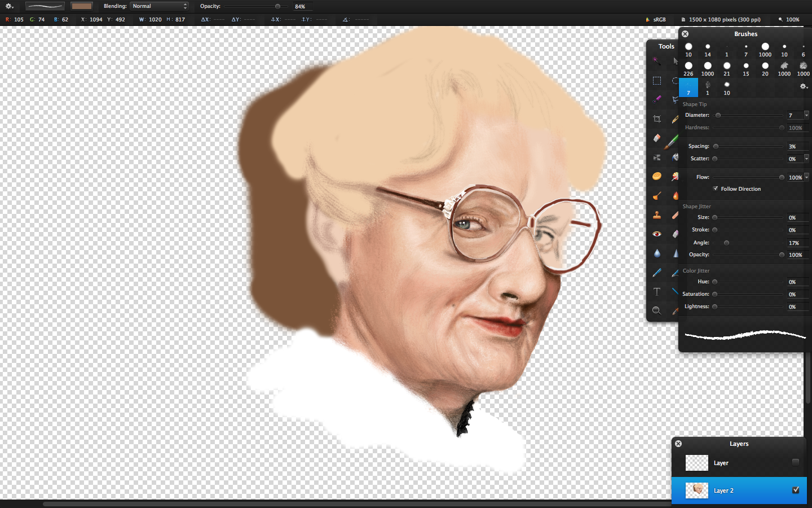Select the Sponge tool
The width and height of the screenshot is (812, 508).
click(657, 176)
